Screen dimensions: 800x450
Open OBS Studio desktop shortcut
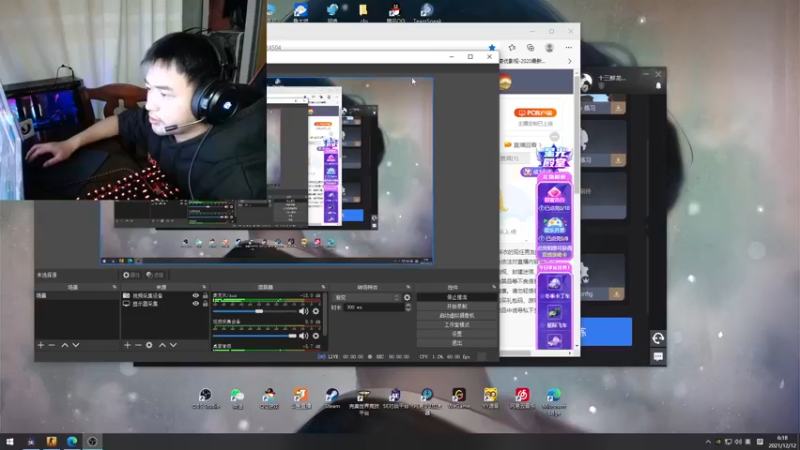[x=206, y=398]
